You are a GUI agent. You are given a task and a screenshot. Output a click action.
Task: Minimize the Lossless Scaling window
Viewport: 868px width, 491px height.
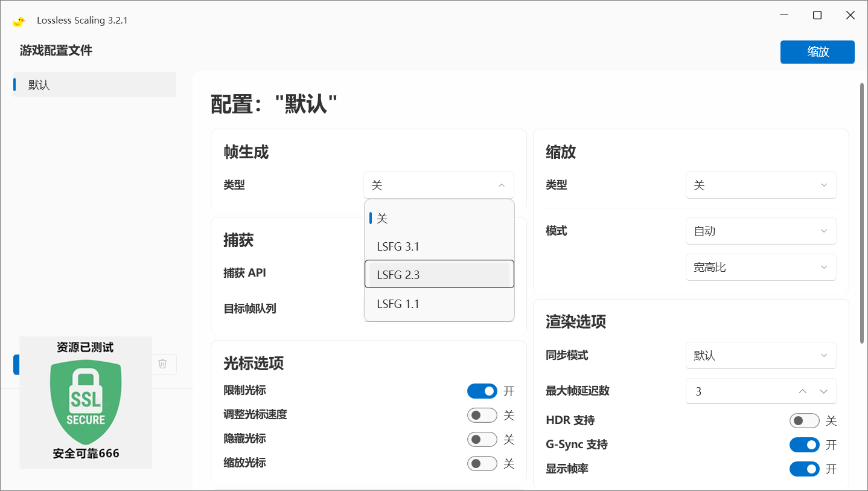783,16
